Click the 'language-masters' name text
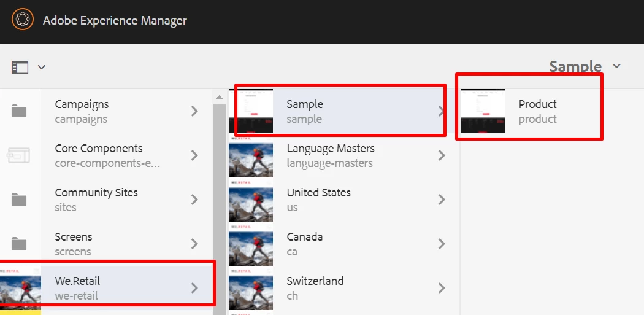 330,163
